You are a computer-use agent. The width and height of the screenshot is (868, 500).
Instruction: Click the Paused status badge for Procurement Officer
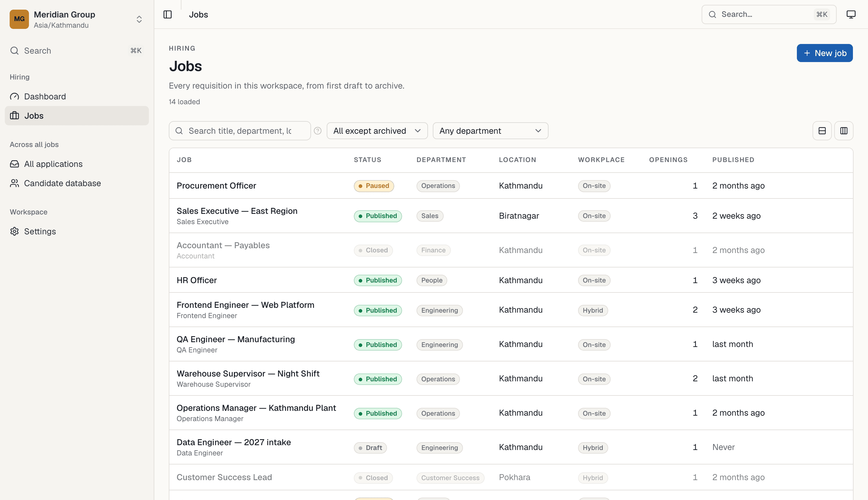coord(373,186)
